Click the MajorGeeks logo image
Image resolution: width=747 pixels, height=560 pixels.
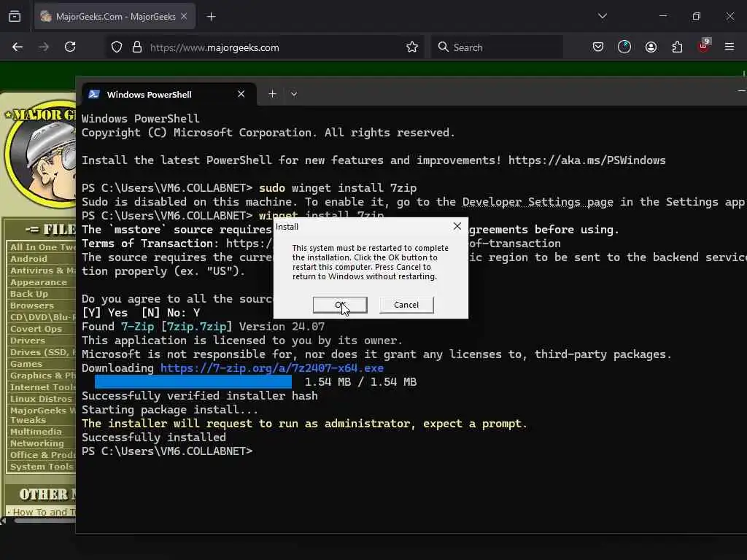coord(41,154)
